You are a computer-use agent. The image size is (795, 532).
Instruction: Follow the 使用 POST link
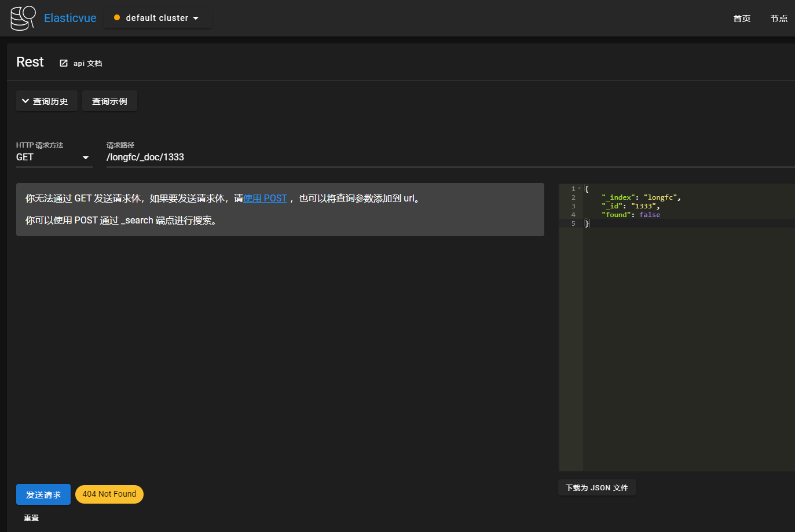click(x=265, y=198)
